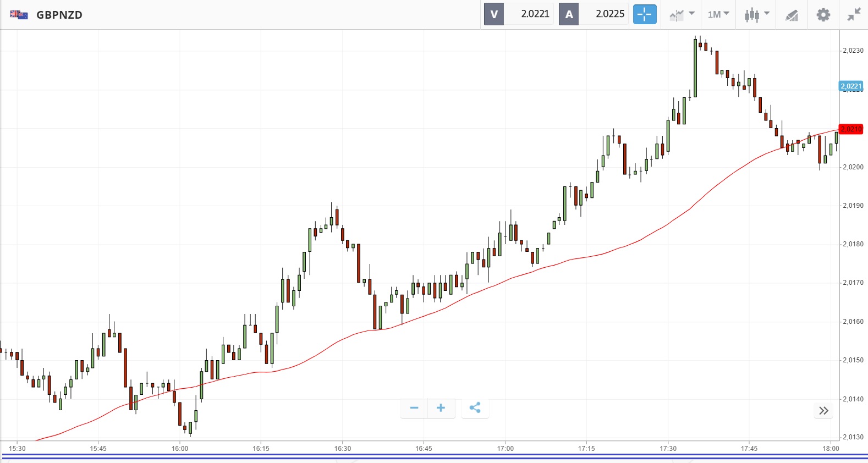The width and height of the screenshot is (868, 463).
Task: Click the 17:00 time axis label
Action: coord(505,448)
